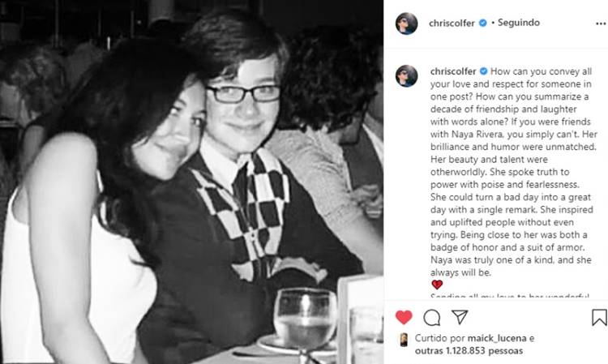608x364 pixels.
Task: Save post with the bookmark icon
Action: [599, 317]
